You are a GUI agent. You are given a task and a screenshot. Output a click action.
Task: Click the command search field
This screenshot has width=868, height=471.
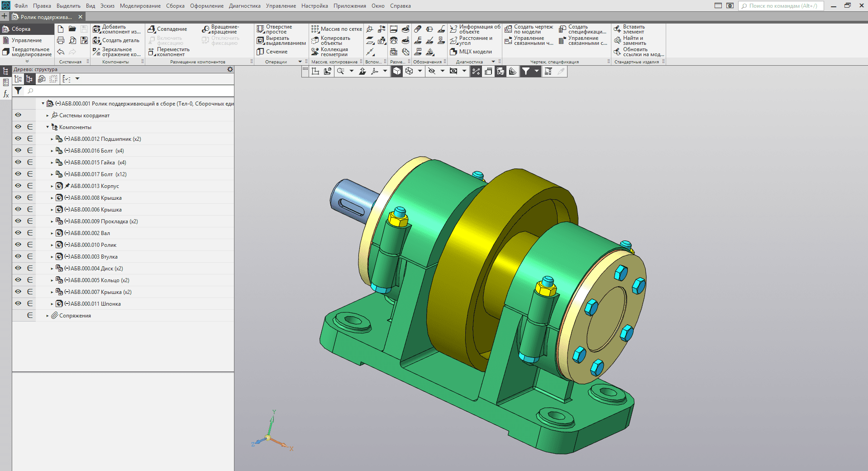pyautogui.click(x=782, y=6)
